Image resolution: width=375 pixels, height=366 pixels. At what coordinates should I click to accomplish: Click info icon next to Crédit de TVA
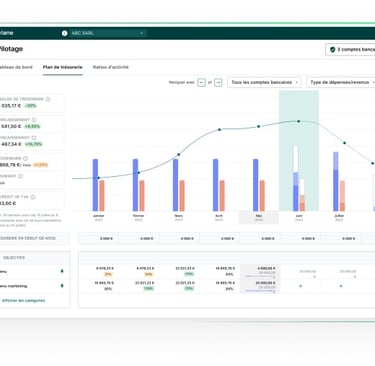(x=33, y=197)
